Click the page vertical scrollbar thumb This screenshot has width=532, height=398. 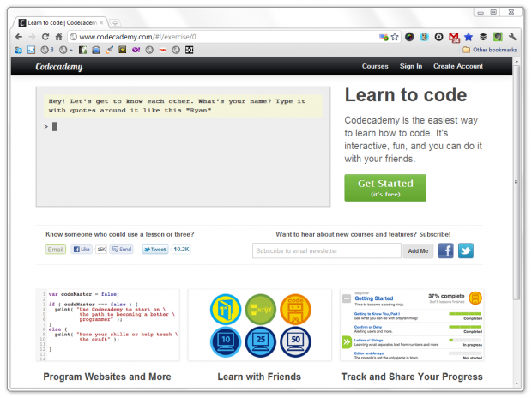pos(517,183)
